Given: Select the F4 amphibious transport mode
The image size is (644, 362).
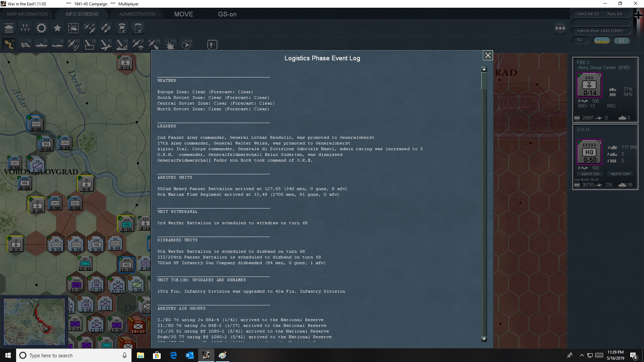Looking at the screenshot, I should pos(57,45).
